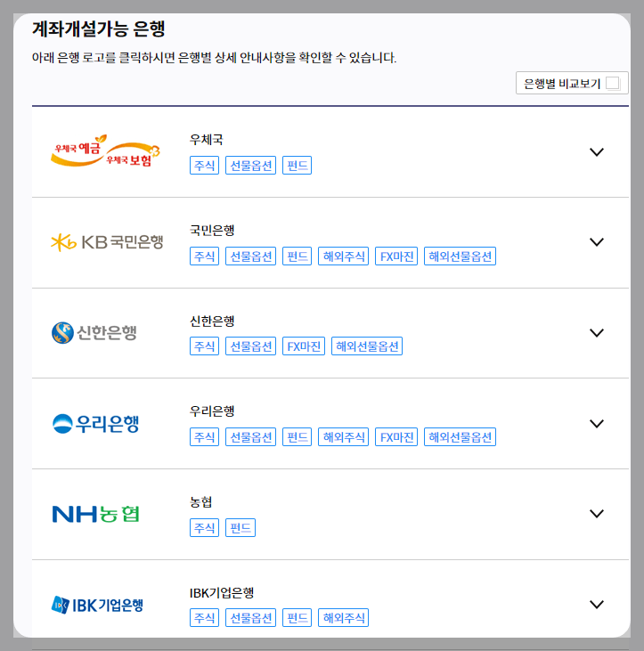Click FX마진 tag under 우리은행

[x=396, y=436]
